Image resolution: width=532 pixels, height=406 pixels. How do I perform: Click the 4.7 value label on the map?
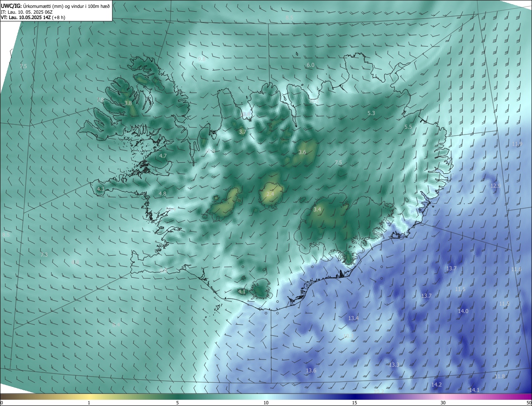pos(163,156)
